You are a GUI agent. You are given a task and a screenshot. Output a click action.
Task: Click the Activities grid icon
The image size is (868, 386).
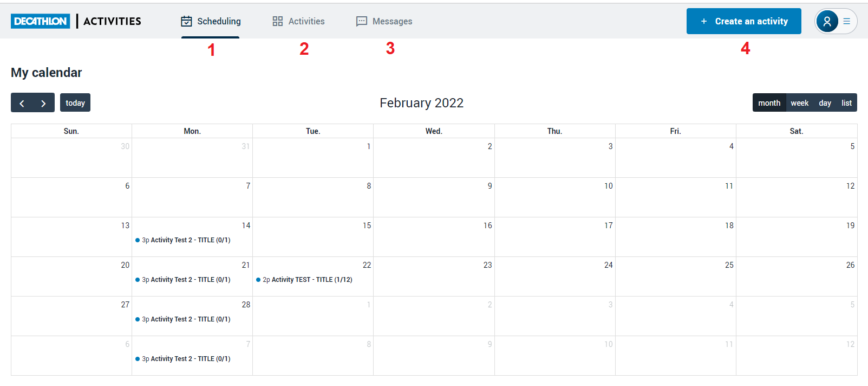point(278,21)
